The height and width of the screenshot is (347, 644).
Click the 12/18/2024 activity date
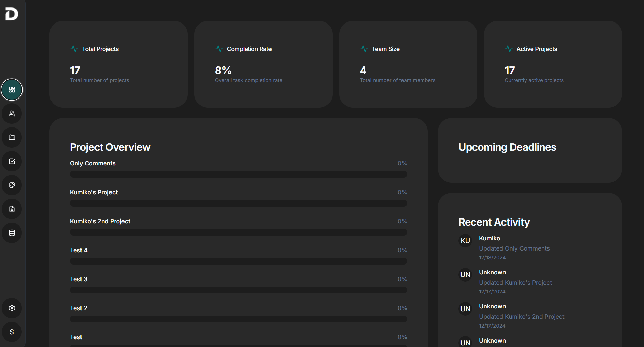(492, 258)
